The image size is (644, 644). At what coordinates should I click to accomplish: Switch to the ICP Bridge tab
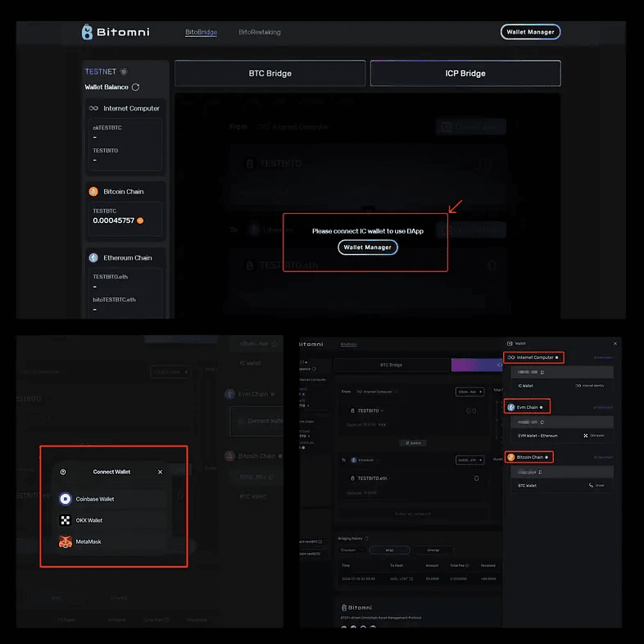[x=465, y=74]
